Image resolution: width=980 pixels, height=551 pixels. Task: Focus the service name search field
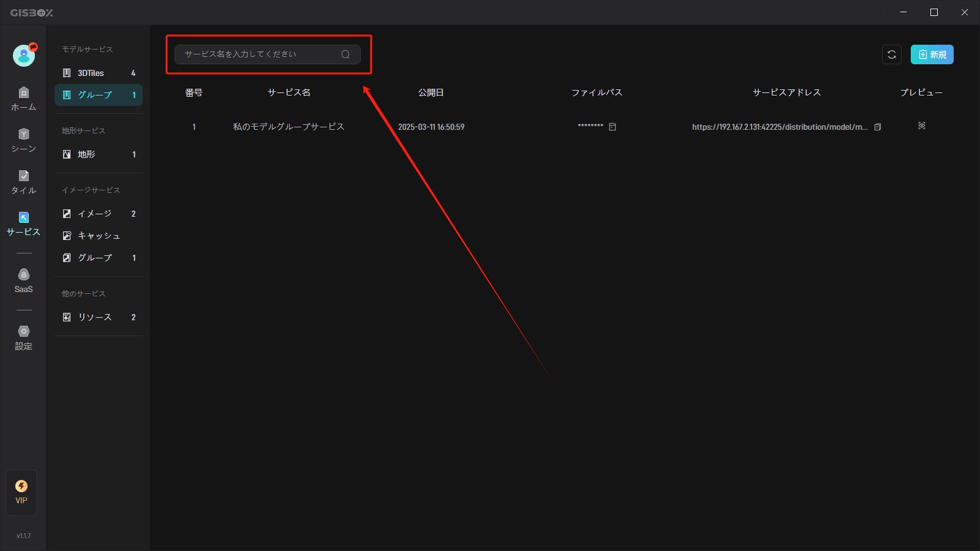[268, 54]
